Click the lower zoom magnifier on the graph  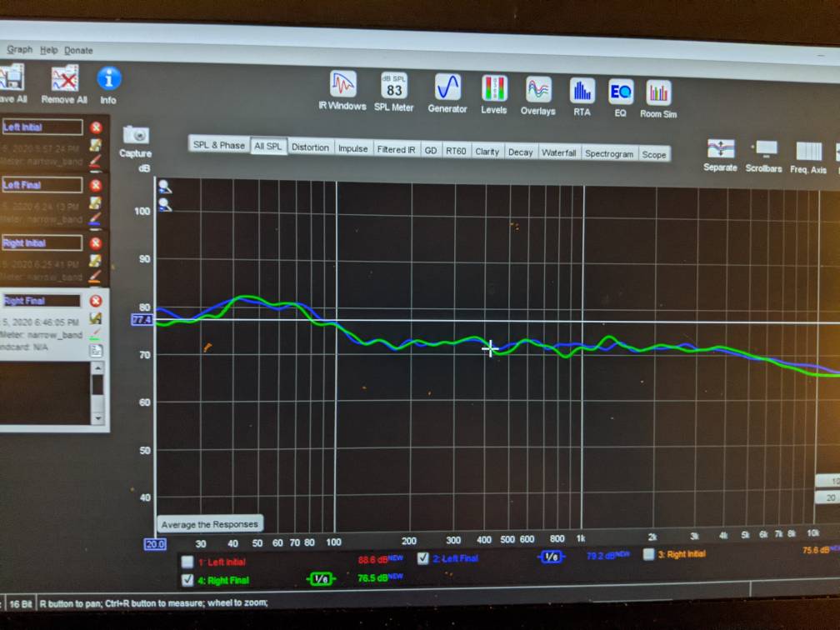[x=165, y=205]
